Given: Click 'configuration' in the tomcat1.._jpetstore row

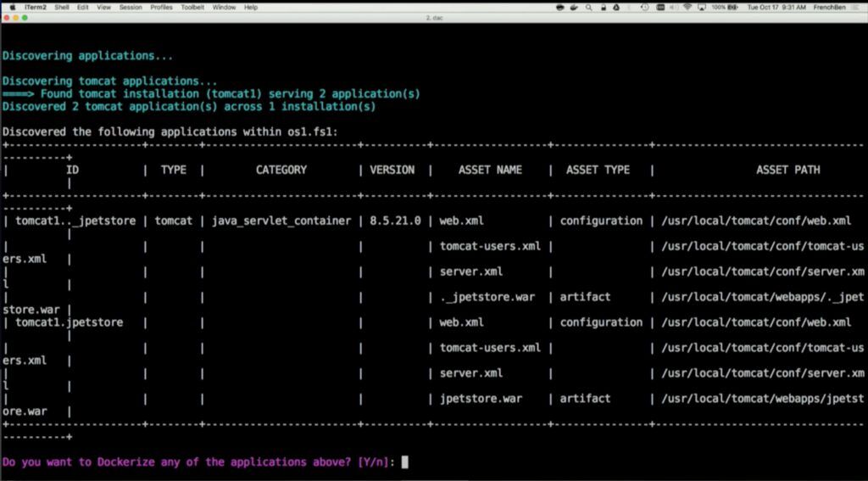Looking at the screenshot, I should pyautogui.click(x=601, y=221).
